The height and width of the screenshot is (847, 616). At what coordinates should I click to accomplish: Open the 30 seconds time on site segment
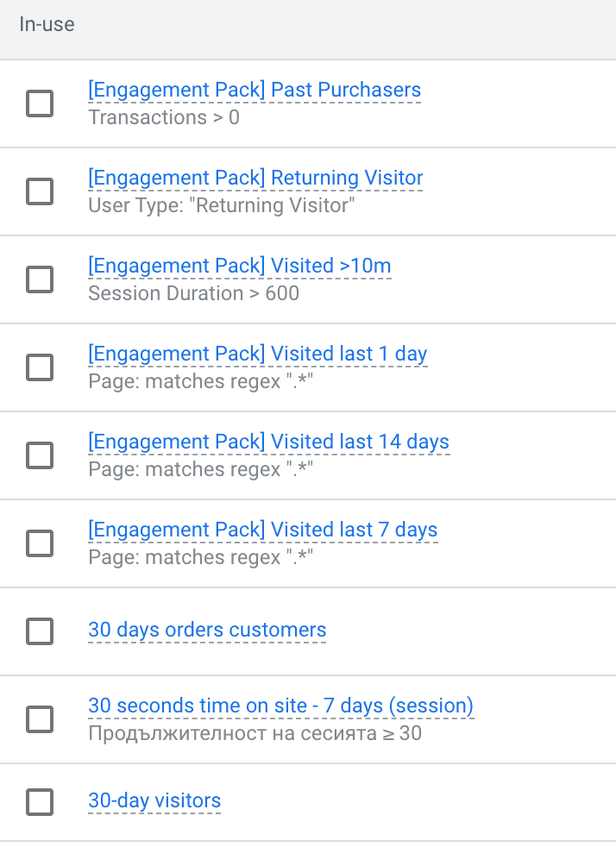[281, 706]
